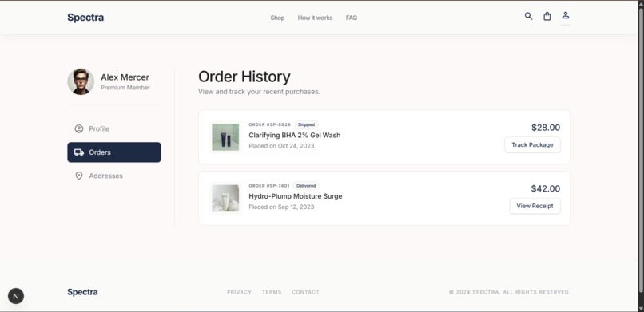Open How it works page

click(315, 18)
